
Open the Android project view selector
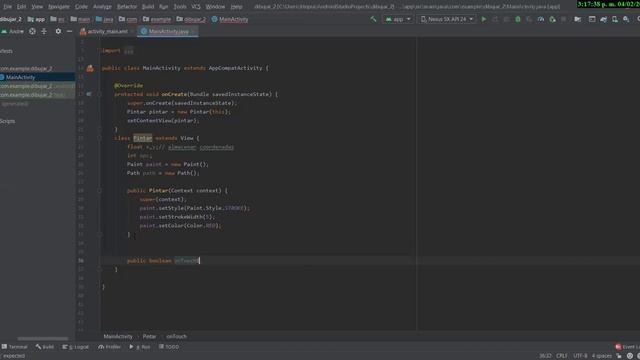(13, 31)
